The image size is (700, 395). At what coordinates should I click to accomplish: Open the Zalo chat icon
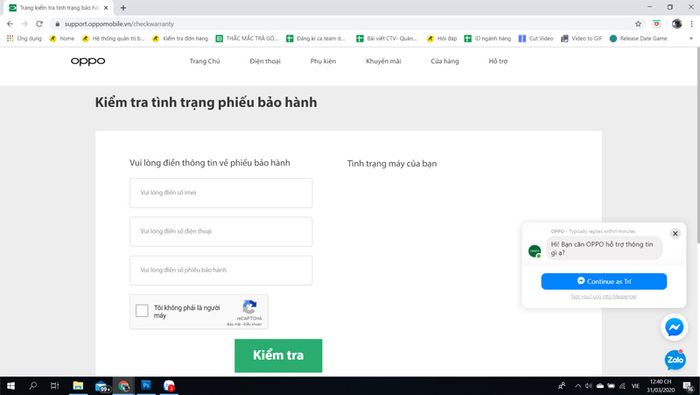[x=675, y=360]
